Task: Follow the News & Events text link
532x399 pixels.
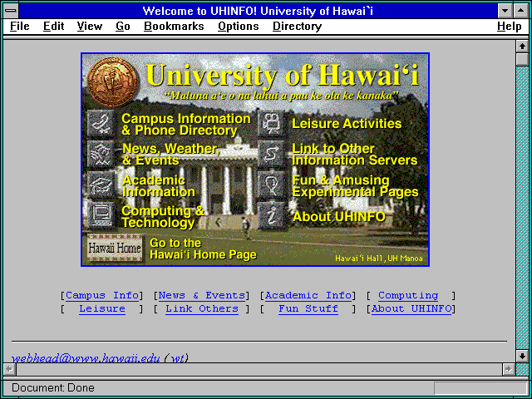Action: 202,296
